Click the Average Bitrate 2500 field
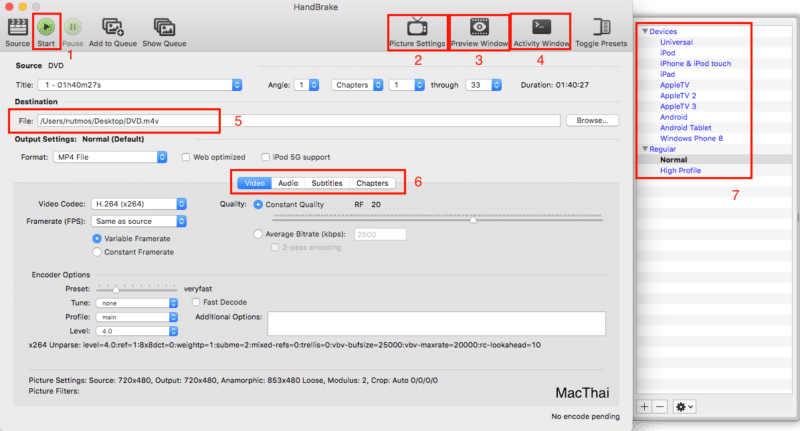The width and height of the screenshot is (800, 431). [380, 234]
